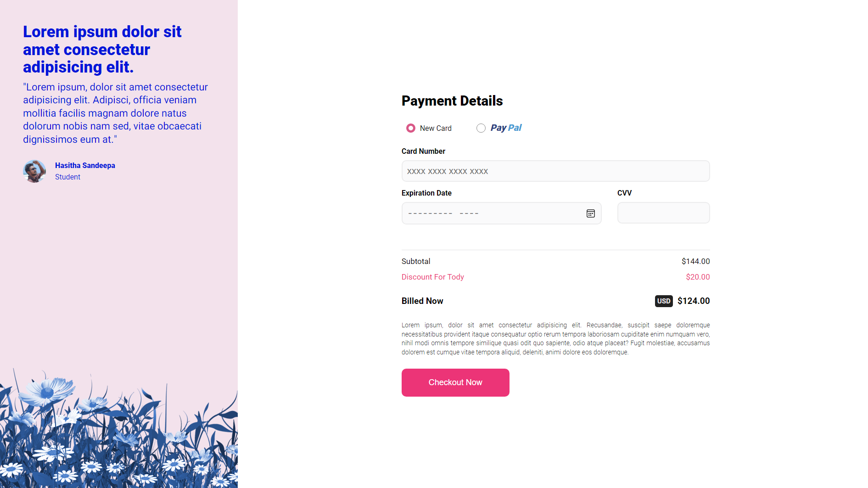Click the Student label under the testimonial
The width and height of the screenshot is (868, 488).
pos(67,177)
